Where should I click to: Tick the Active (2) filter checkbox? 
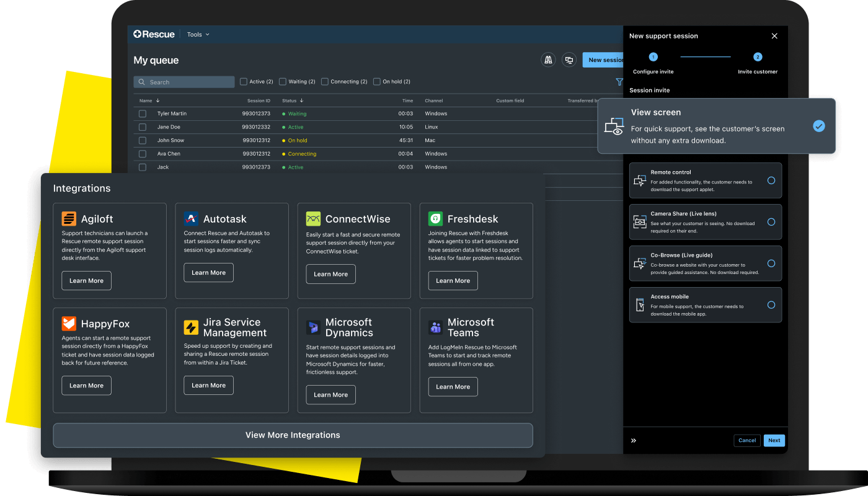[x=244, y=82]
